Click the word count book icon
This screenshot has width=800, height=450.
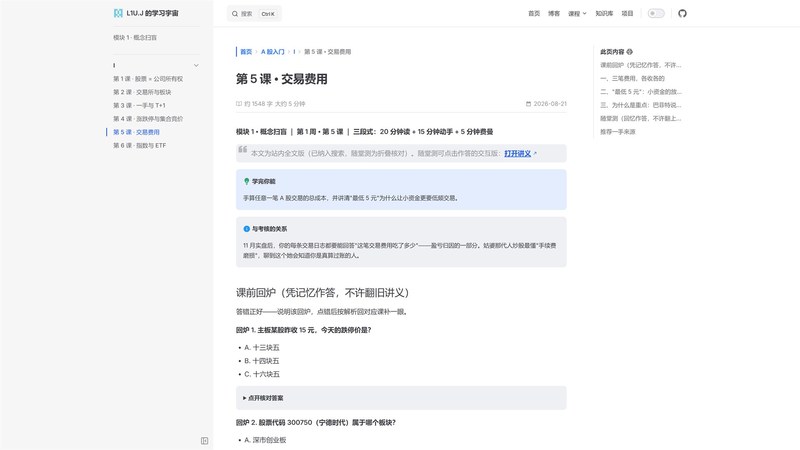point(239,104)
